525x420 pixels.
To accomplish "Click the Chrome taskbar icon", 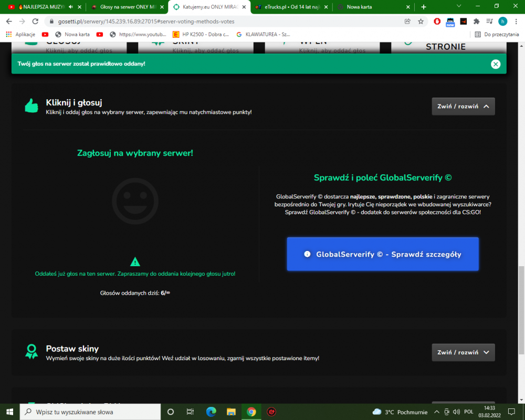I will point(251,412).
